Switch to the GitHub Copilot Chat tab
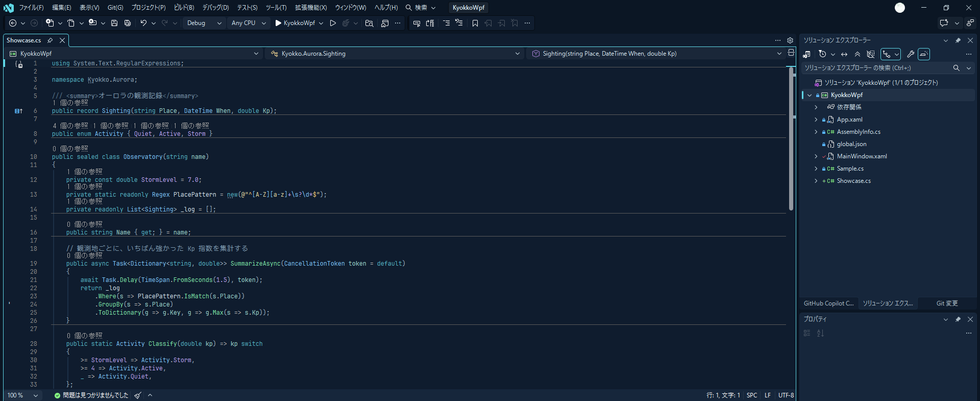 pos(828,303)
